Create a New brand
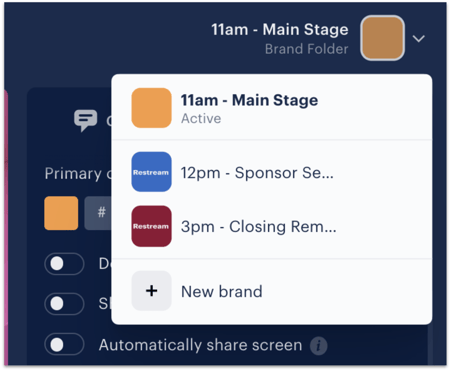Image resolution: width=453 pixels, height=371 pixels. 272,291
